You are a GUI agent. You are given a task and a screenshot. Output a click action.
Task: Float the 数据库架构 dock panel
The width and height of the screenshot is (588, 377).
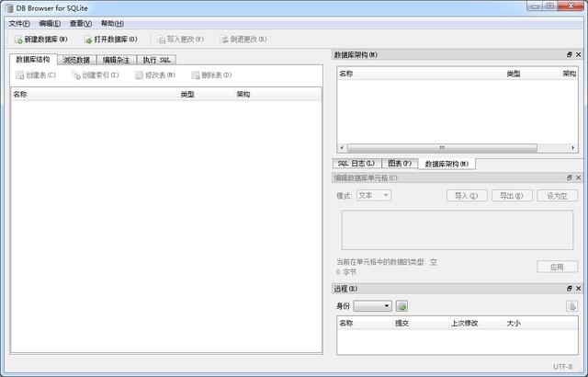[570, 55]
